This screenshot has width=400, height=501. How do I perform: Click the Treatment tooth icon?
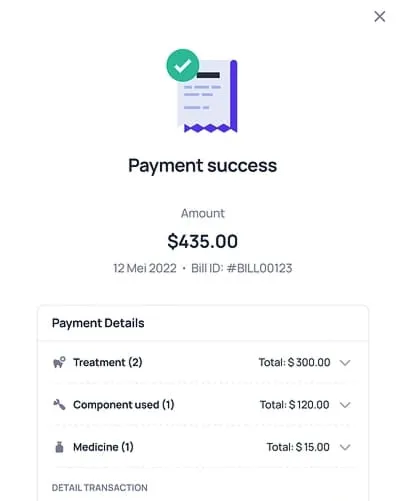pos(59,362)
